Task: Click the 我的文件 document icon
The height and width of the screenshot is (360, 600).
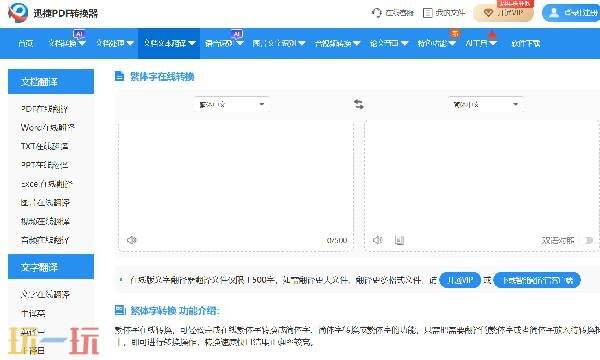Action: coord(427,13)
